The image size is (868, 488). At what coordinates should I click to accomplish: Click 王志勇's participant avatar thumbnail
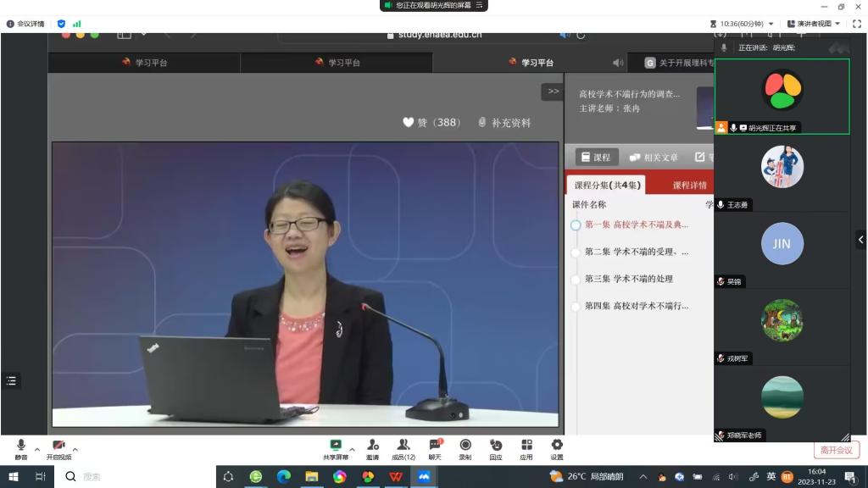coord(782,166)
